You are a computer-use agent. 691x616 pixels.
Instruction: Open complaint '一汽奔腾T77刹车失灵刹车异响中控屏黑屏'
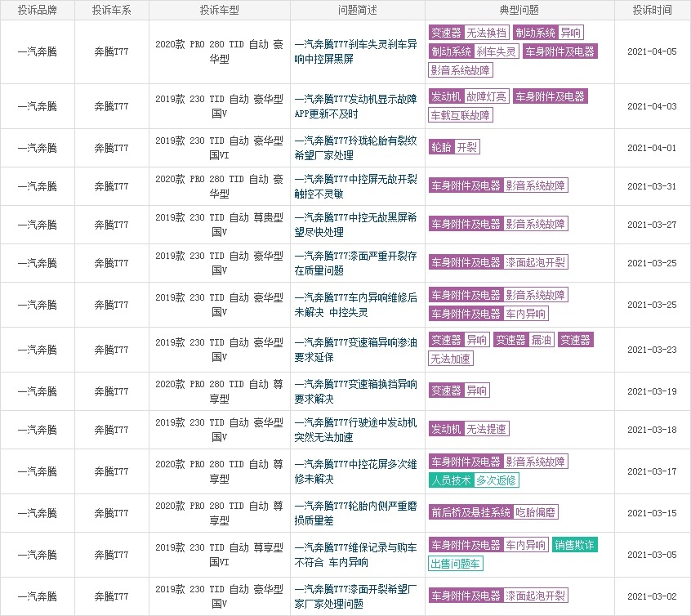click(355, 51)
